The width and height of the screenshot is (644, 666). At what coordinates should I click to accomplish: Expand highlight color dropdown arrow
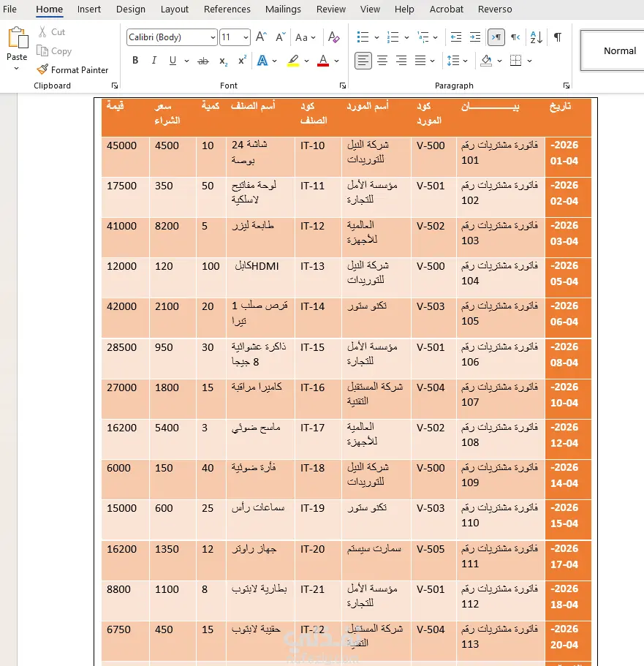[x=306, y=61]
